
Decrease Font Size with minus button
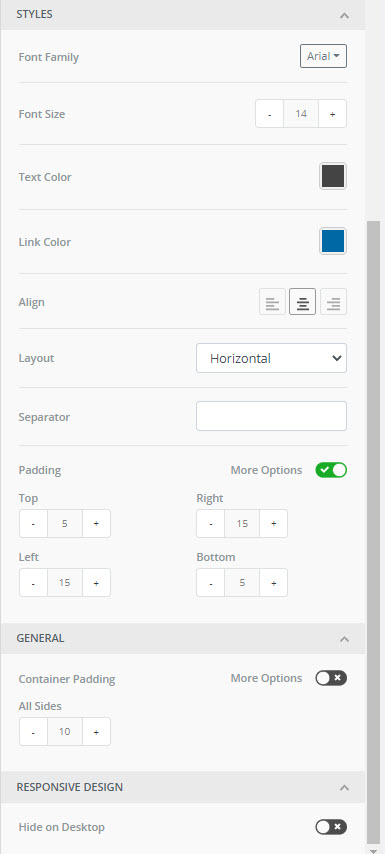(270, 114)
